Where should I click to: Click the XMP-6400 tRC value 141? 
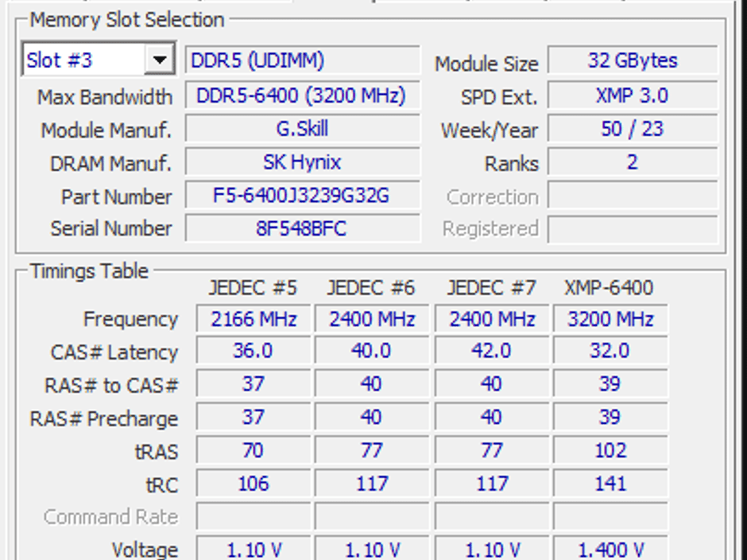610,483
